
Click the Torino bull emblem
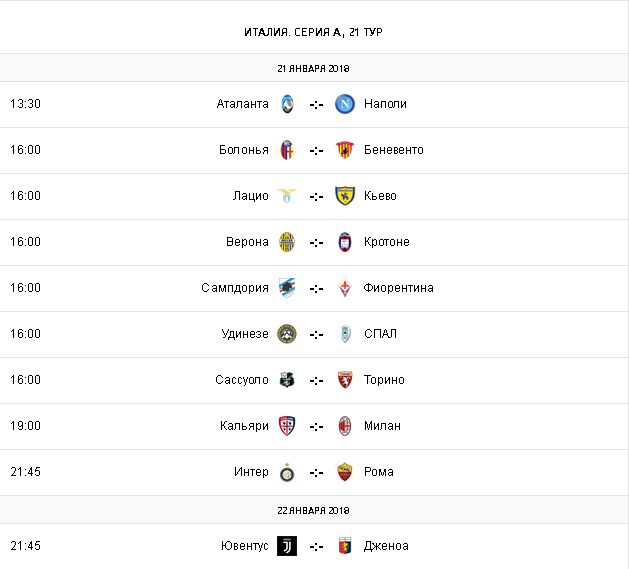(x=345, y=380)
